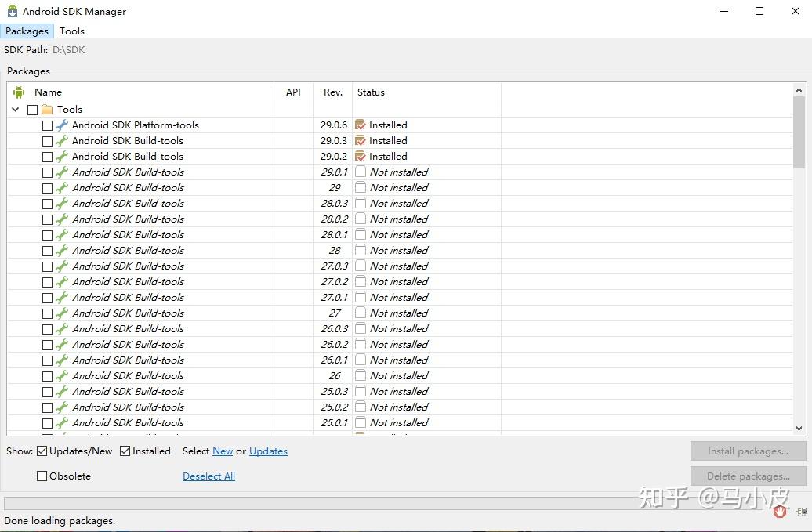Click Installed status icon for Platform-tools 29.0.6
The width and height of the screenshot is (812, 532).
coord(361,125)
